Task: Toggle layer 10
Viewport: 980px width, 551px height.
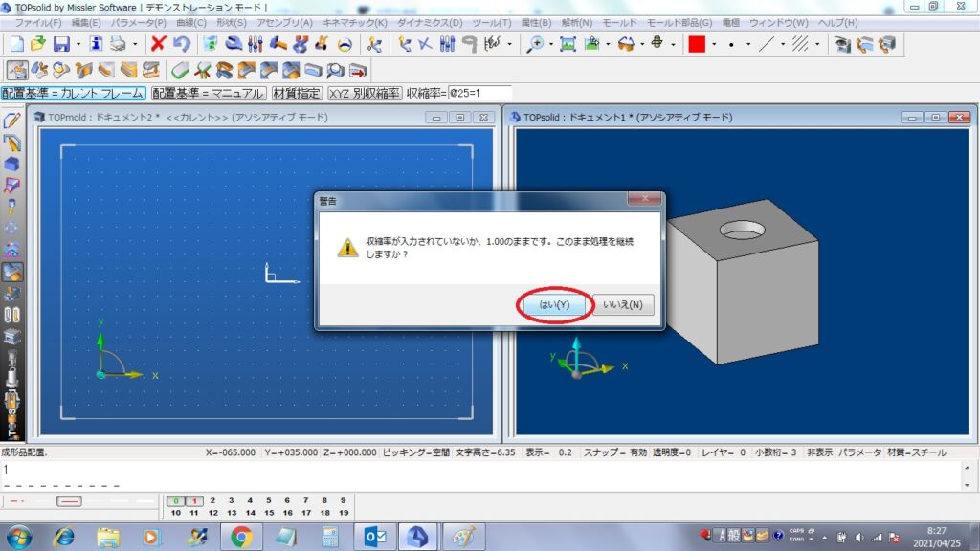Action: (x=176, y=513)
